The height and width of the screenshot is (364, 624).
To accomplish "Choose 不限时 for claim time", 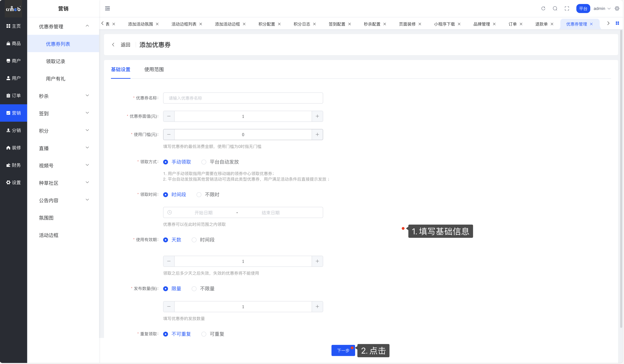I will tap(199, 195).
